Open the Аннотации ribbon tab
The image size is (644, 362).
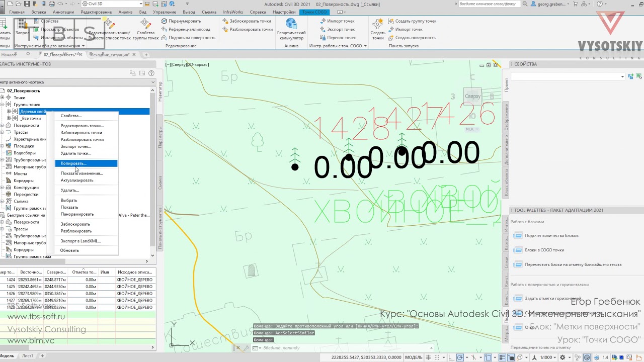click(63, 12)
